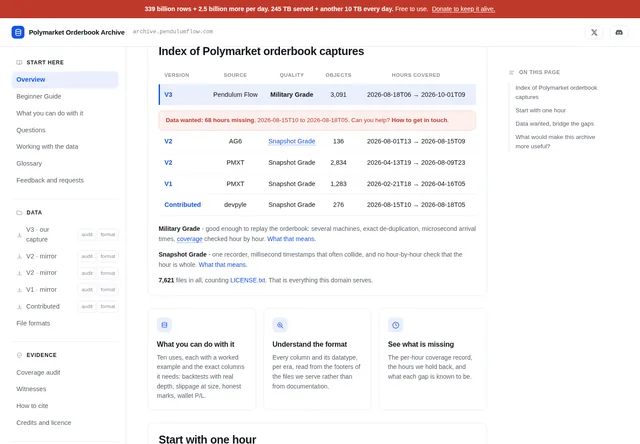Open the Contributed link in the table
Screen dimensions: 640x444
coord(182,205)
